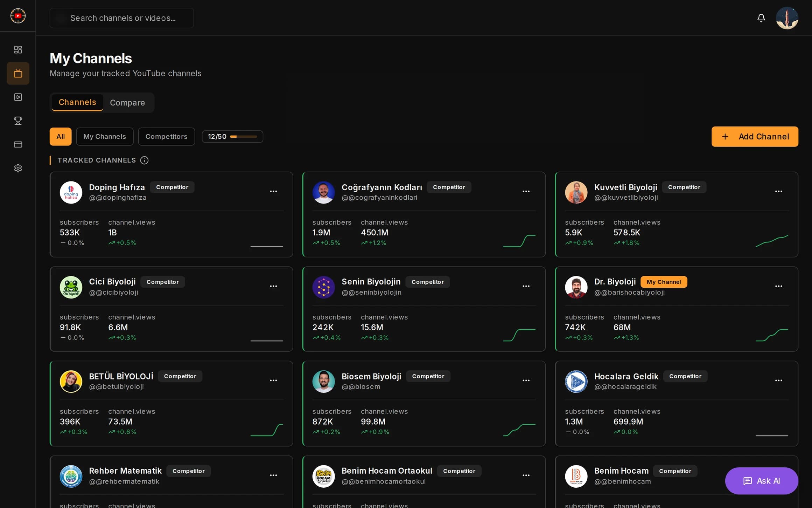This screenshot has width=812, height=508.
Task: Click the Doping Hafıza channel avatar
Action: click(71, 192)
